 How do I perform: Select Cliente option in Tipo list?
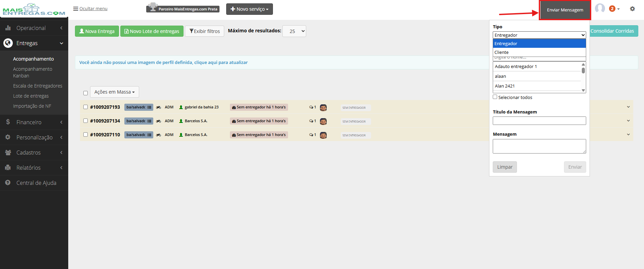[x=539, y=52]
